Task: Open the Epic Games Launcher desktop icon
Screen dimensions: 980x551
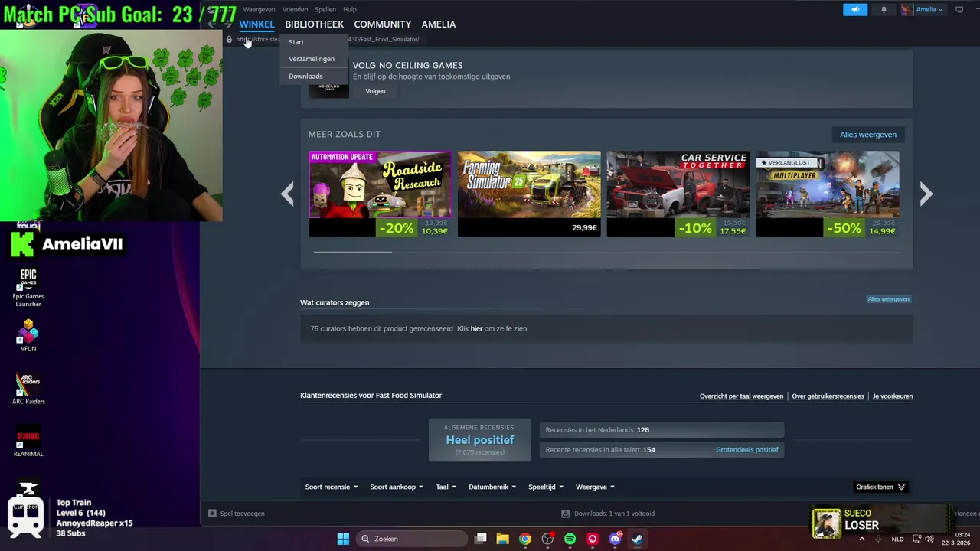Action: (x=28, y=288)
